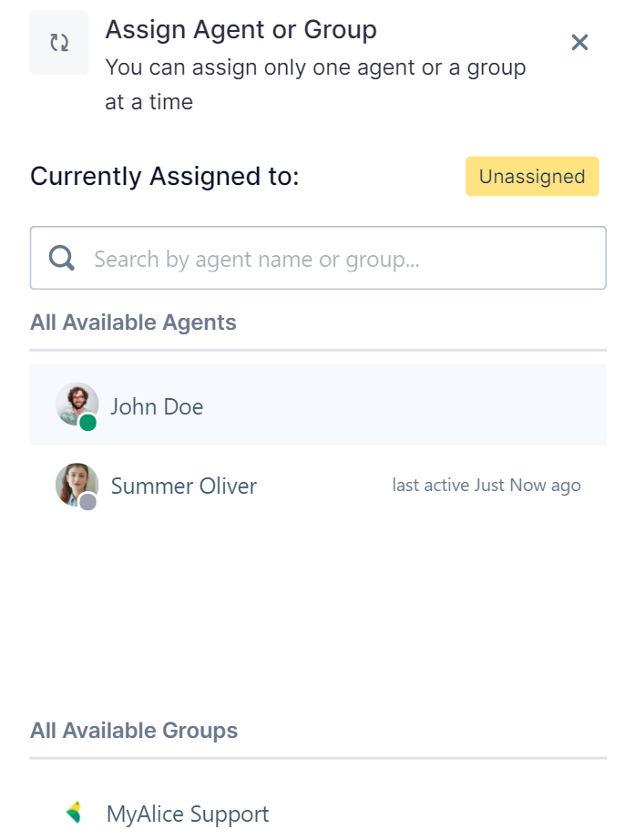
Task: Assign to the MyAlice Support group
Action: point(188,814)
